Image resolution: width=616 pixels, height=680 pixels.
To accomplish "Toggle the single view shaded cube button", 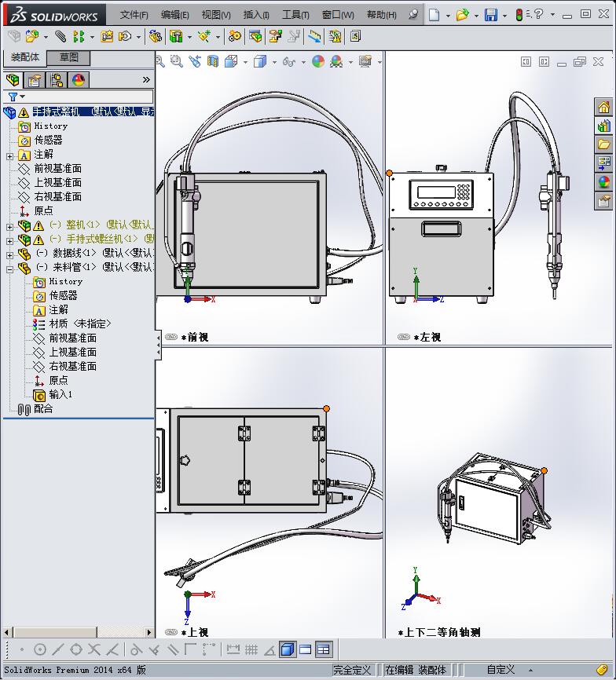I will tap(287, 649).
